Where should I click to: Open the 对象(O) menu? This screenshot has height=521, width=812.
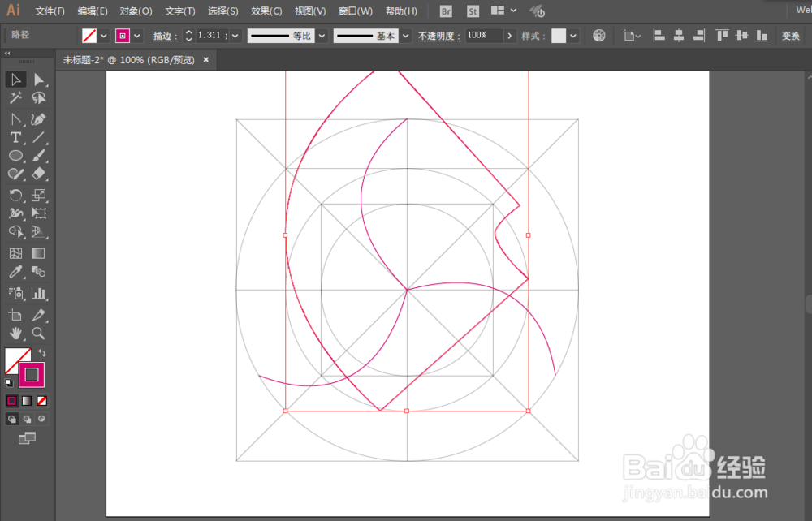[x=136, y=11]
